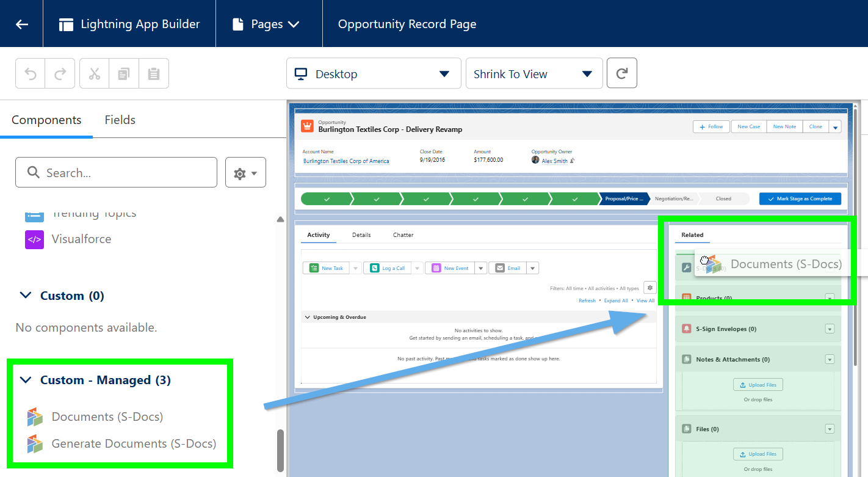The width and height of the screenshot is (868, 477).
Task: Click the component Search input field
Action: (116, 173)
